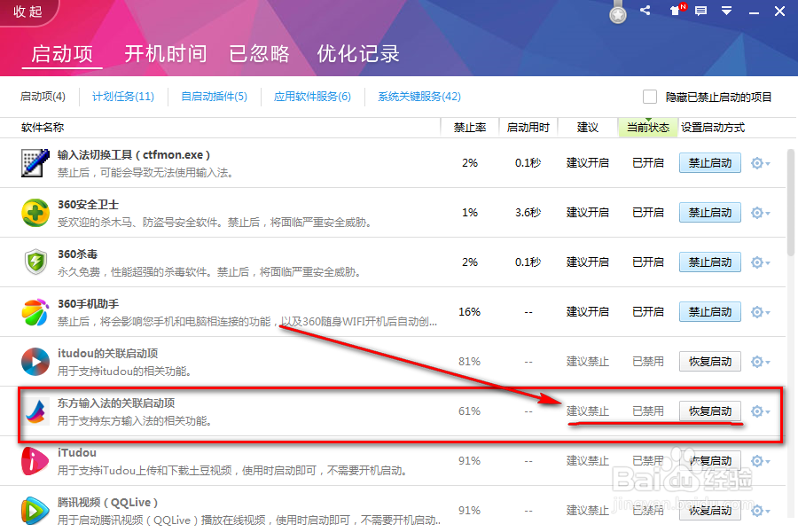Open 计划任务(11) link
798x532 pixels.
[122, 97]
